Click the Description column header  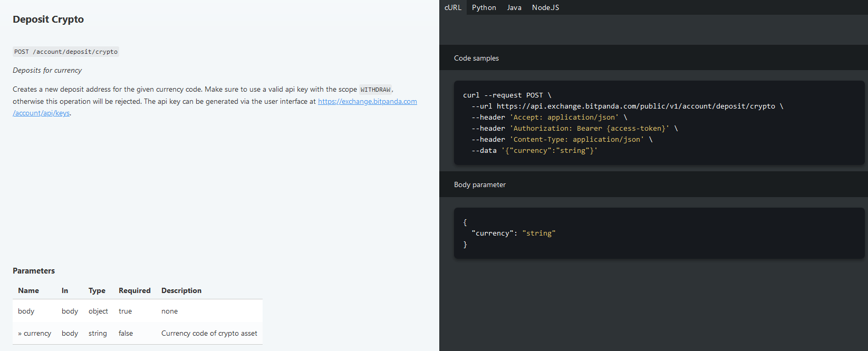click(x=181, y=290)
